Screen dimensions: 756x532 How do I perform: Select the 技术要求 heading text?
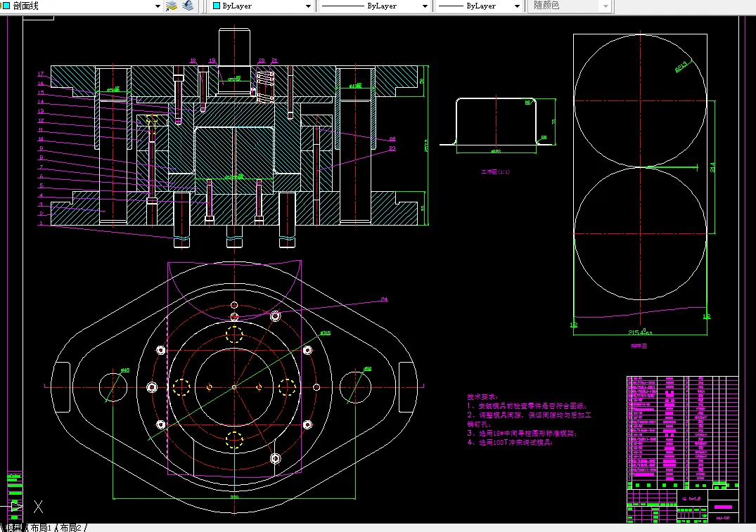482,397
